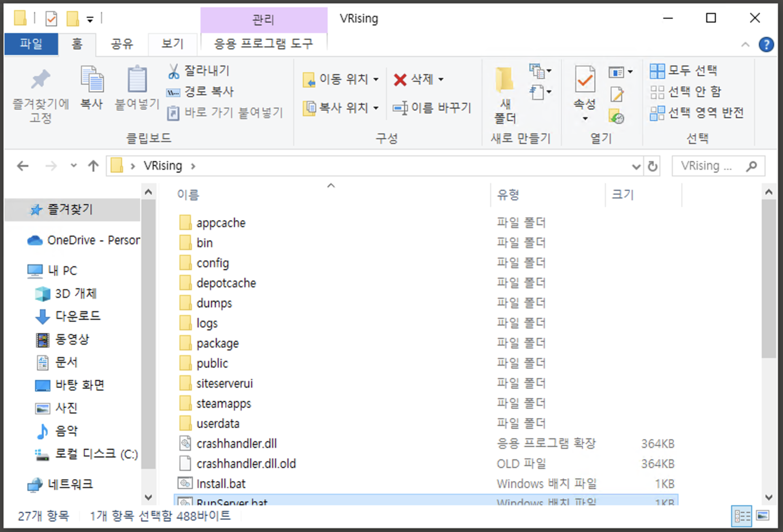Click Invert selection (선택 영역 반전)
The image size is (783, 532).
click(697, 113)
